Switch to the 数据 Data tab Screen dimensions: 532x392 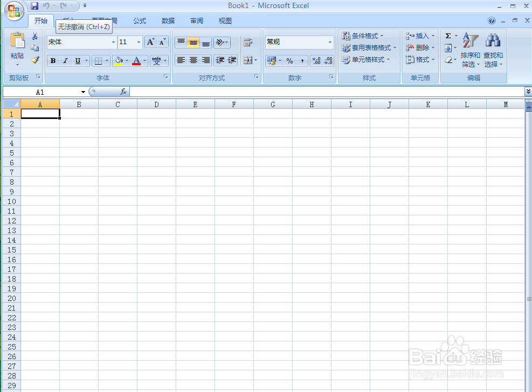(x=168, y=20)
